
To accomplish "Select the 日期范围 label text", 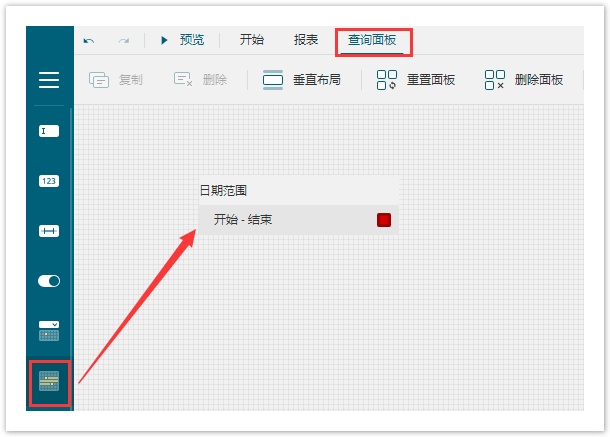I will [223, 191].
